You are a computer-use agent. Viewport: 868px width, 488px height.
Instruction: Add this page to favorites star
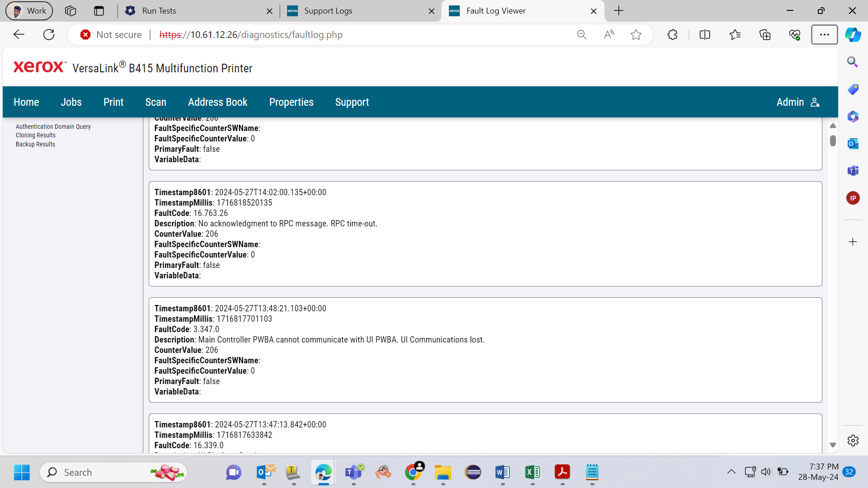tap(636, 35)
